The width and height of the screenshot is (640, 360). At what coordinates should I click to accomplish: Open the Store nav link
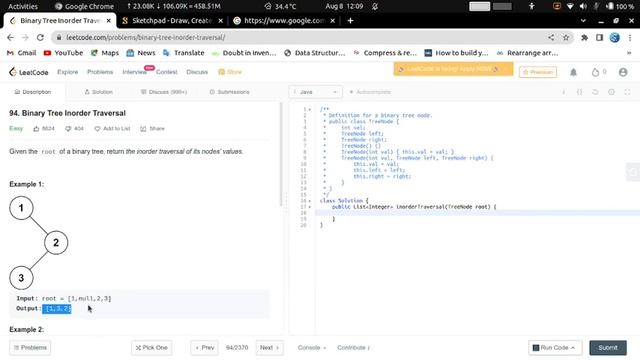tap(230, 72)
